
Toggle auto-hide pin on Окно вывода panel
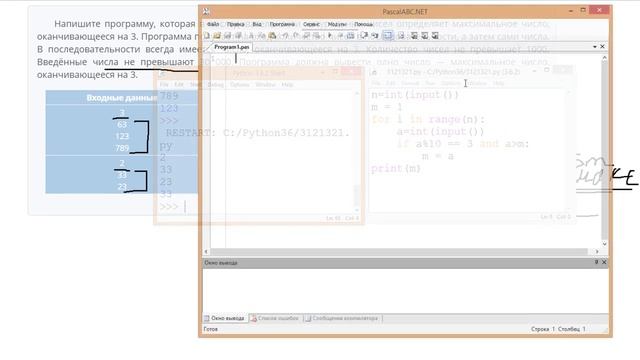596,262
